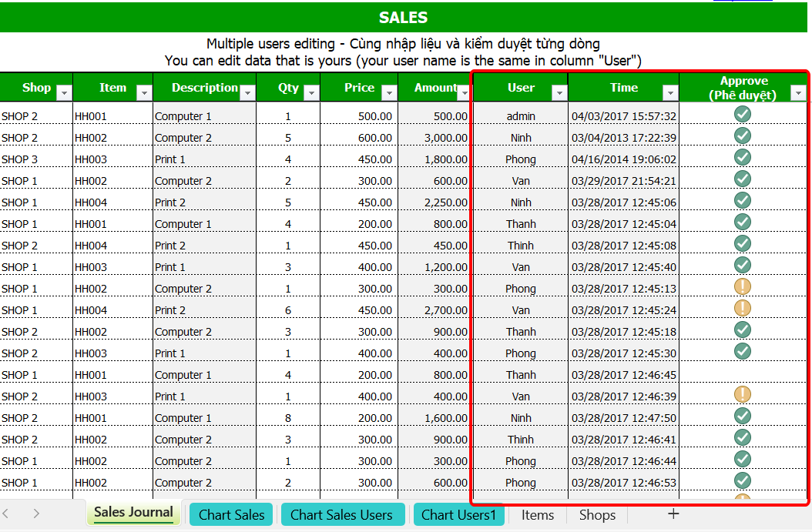The image size is (812, 532).
Task: Click the previous sheet navigation arrow
Action: click(6, 514)
